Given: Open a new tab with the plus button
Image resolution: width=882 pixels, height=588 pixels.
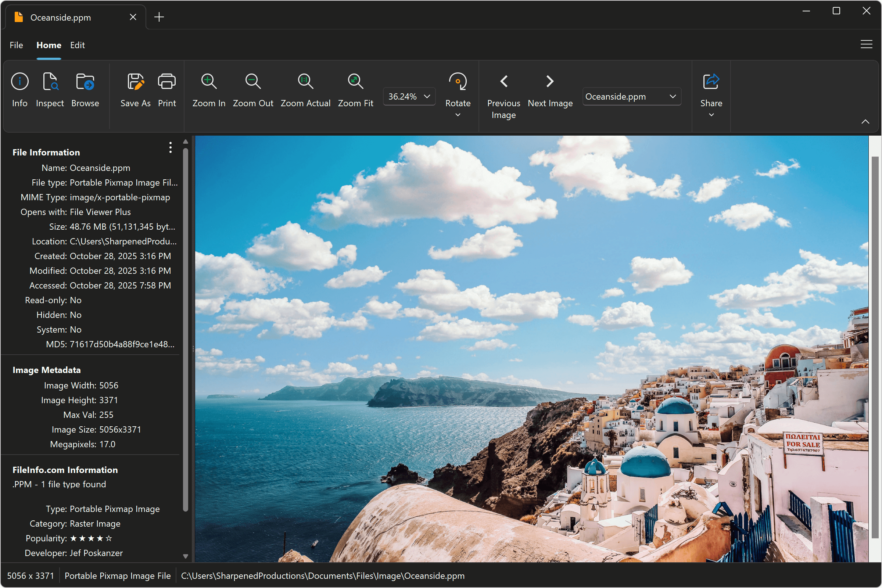Looking at the screenshot, I should pyautogui.click(x=159, y=17).
